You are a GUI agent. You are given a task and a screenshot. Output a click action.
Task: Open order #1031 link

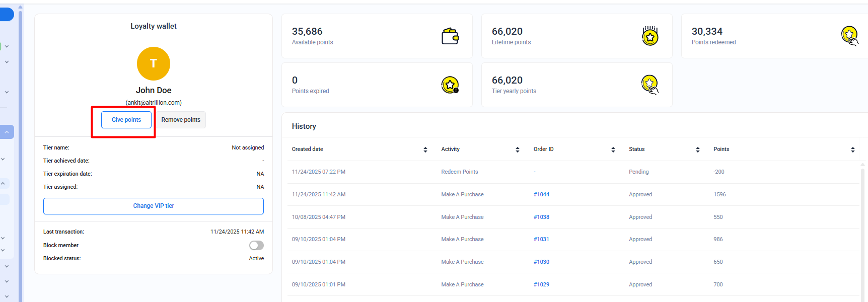[x=541, y=239]
